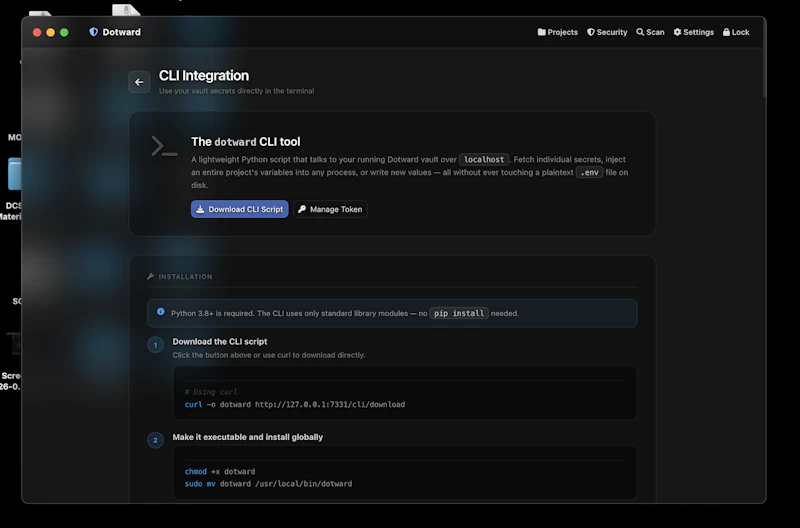
Task: Open Manage Token
Action: click(330, 209)
